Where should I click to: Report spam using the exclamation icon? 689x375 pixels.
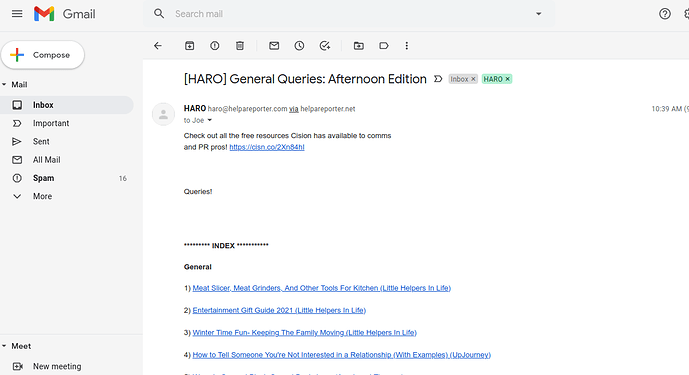(x=214, y=46)
